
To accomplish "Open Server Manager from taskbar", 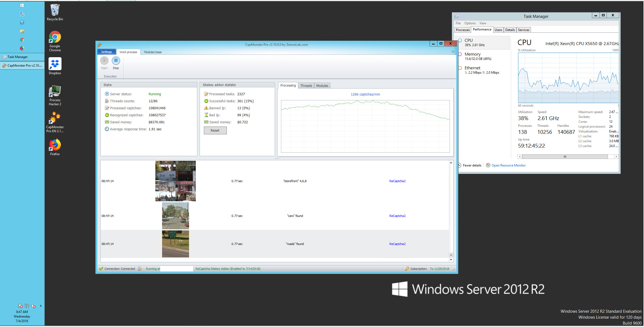I will pyautogui.click(x=22, y=14).
